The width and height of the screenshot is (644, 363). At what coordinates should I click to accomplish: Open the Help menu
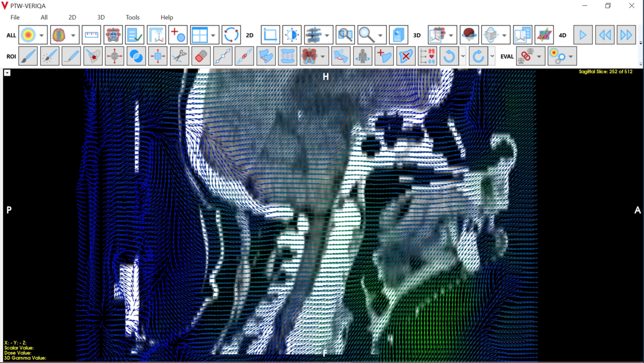(x=167, y=17)
